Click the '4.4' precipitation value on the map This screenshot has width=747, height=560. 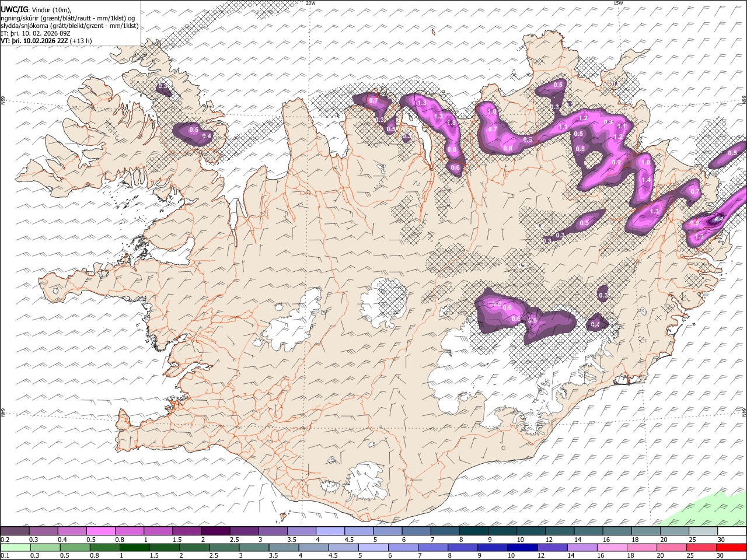[718, 219]
